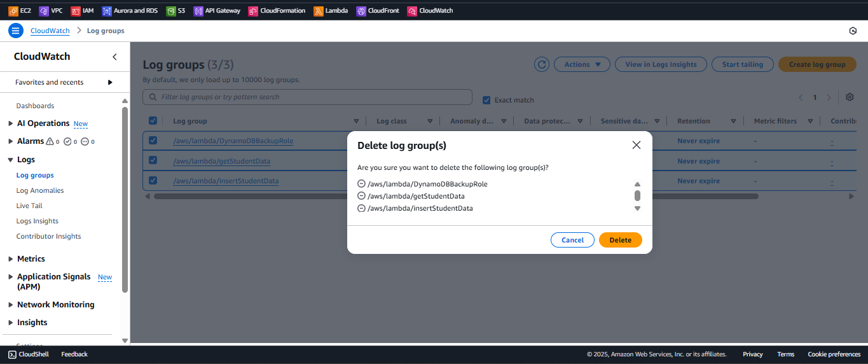Expand Application Signals (APM) section
Viewport: 868px width, 364px height.
pyautogui.click(x=10, y=277)
